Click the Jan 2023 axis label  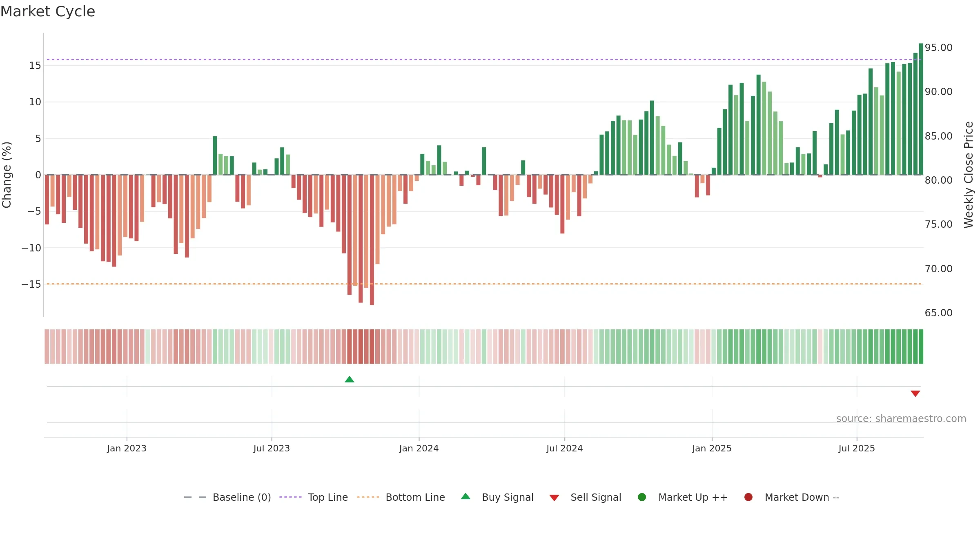(x=127, y=448)
